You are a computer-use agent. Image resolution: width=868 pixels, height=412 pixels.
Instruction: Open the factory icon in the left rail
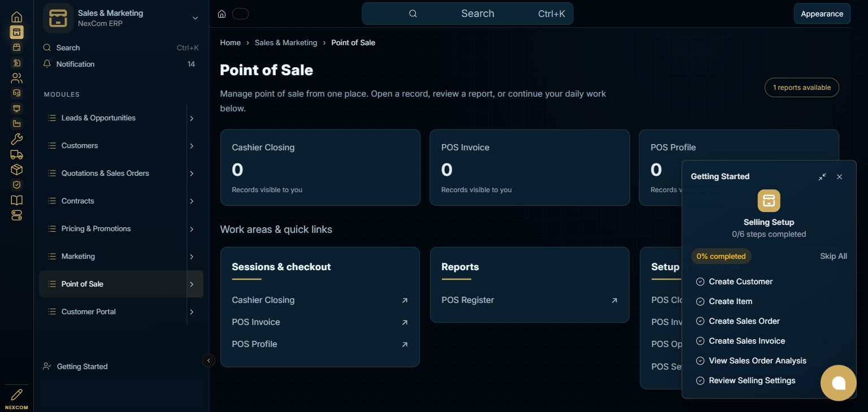coord(17,124)
